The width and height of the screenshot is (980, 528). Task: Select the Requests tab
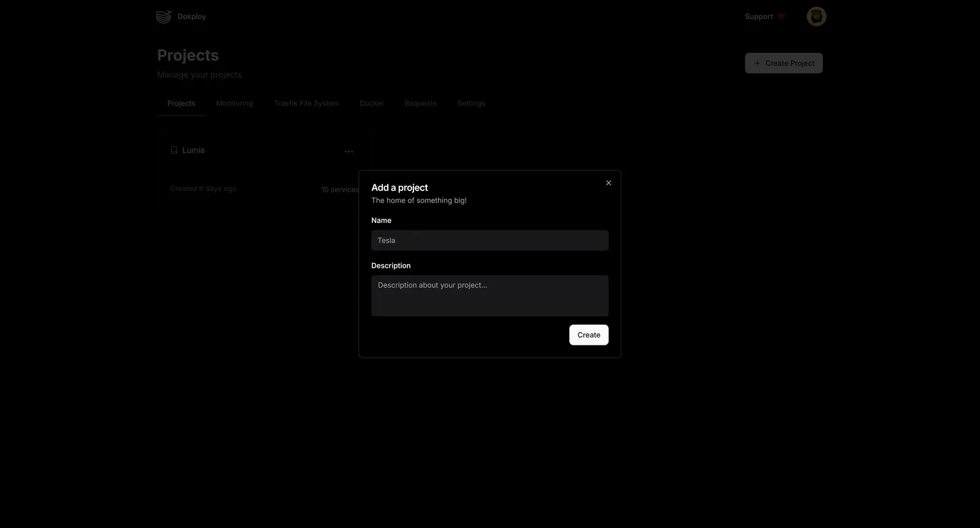[420, 104]
